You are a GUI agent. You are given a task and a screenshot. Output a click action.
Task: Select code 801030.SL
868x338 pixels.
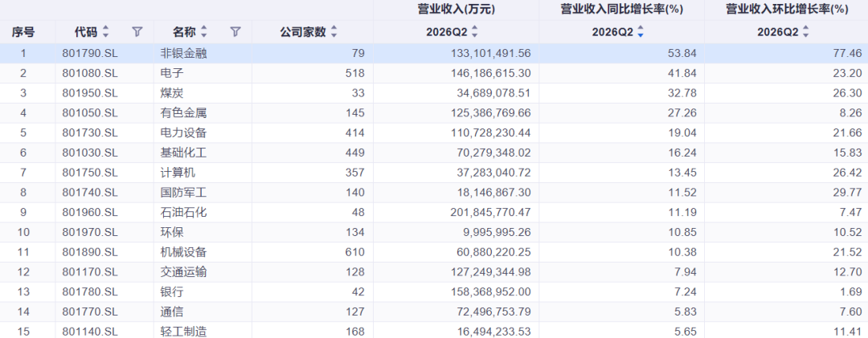(x=90, y=153)
